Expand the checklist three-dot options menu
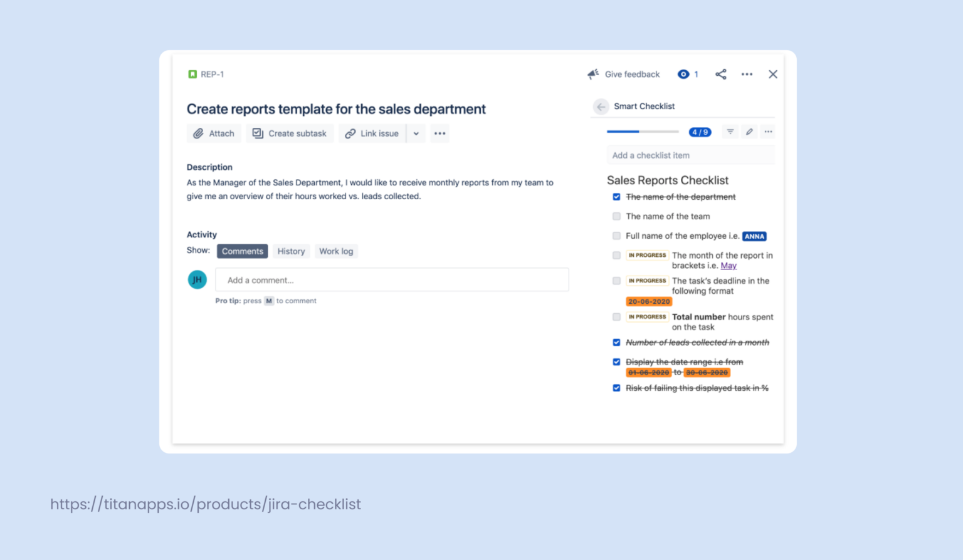 767,132
